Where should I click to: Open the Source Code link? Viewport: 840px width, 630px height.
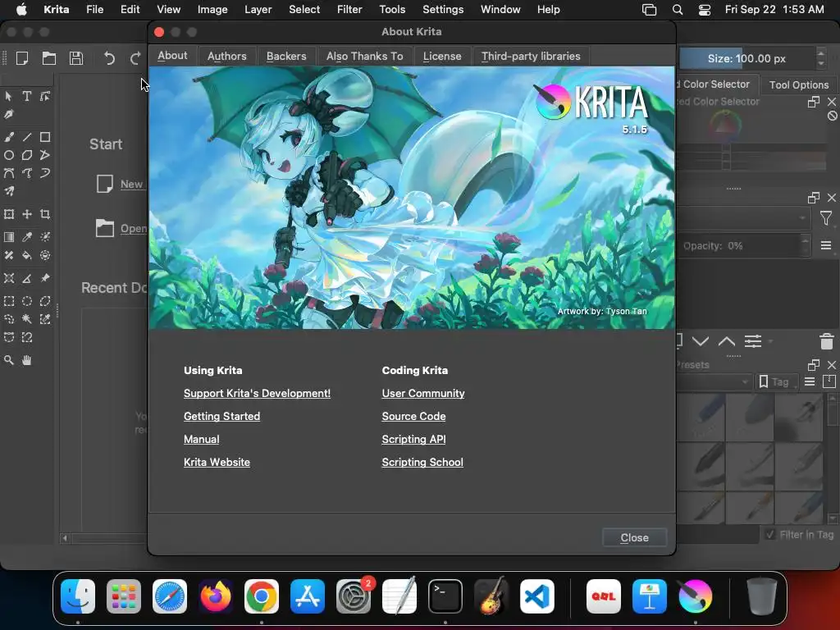(x=413, y=416)
